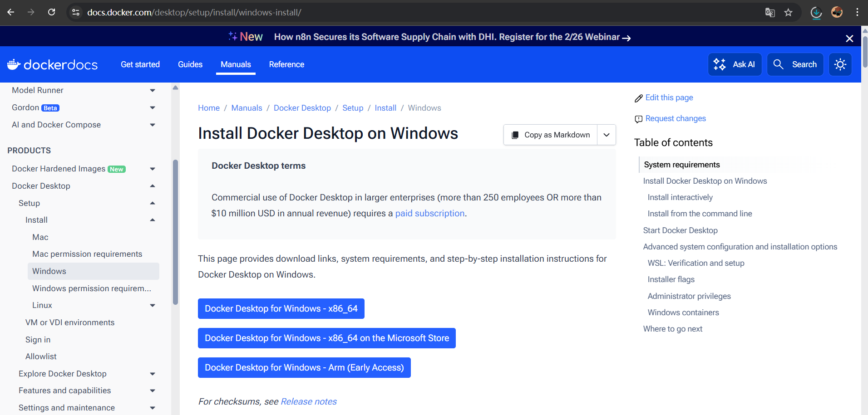Switch to the Reference tab
The image size is (868, 415).
pos(286,64)
